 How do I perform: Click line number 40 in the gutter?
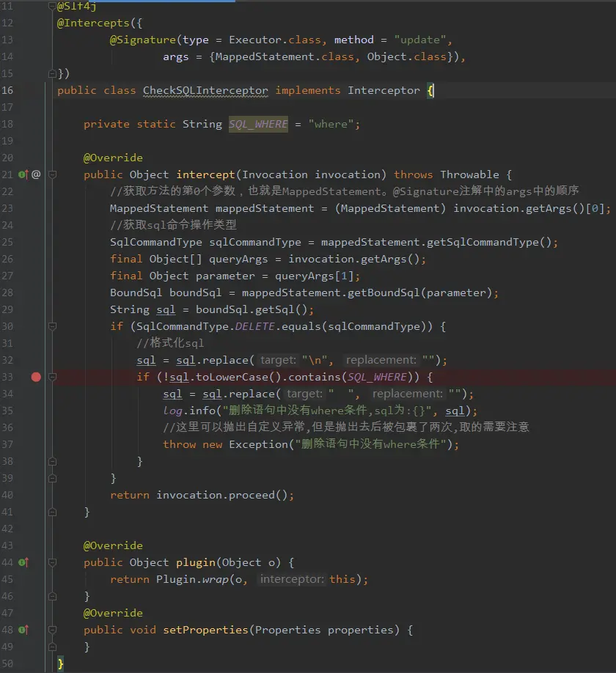(x=7, y=495)
